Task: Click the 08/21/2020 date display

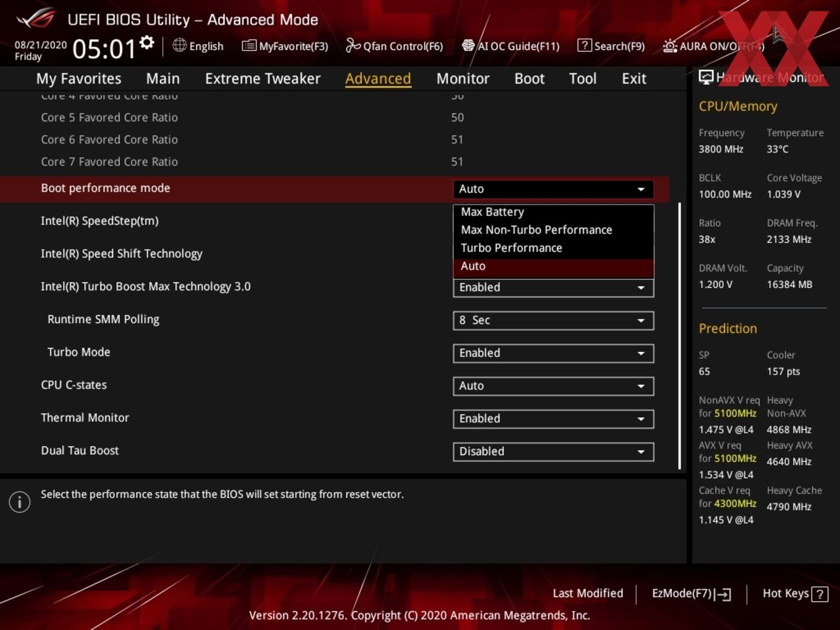Action: (x=41, y=45)
